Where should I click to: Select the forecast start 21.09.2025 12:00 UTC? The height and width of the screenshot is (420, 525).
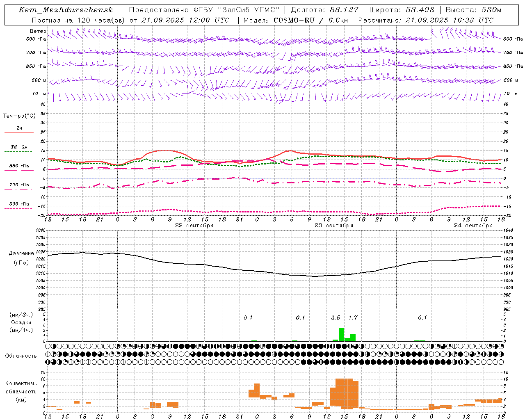[185, 20]
